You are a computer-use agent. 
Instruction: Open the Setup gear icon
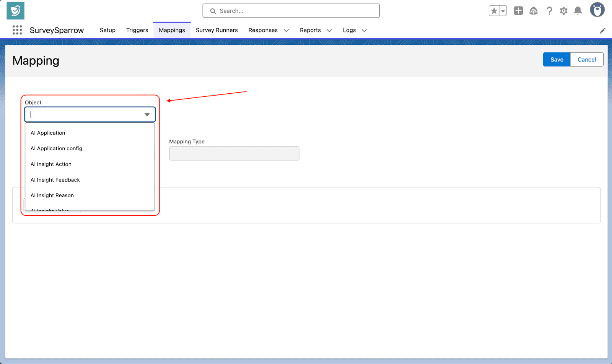coord(563,11)
